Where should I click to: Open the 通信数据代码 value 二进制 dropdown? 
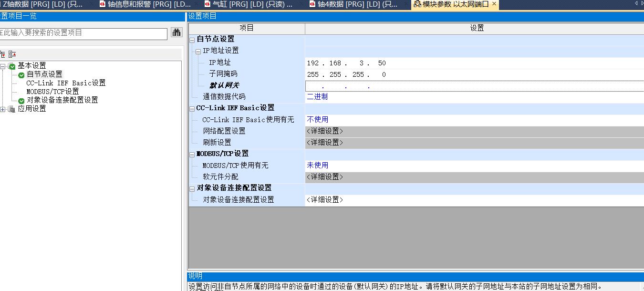pyautogui.click(x=317, y=97)
